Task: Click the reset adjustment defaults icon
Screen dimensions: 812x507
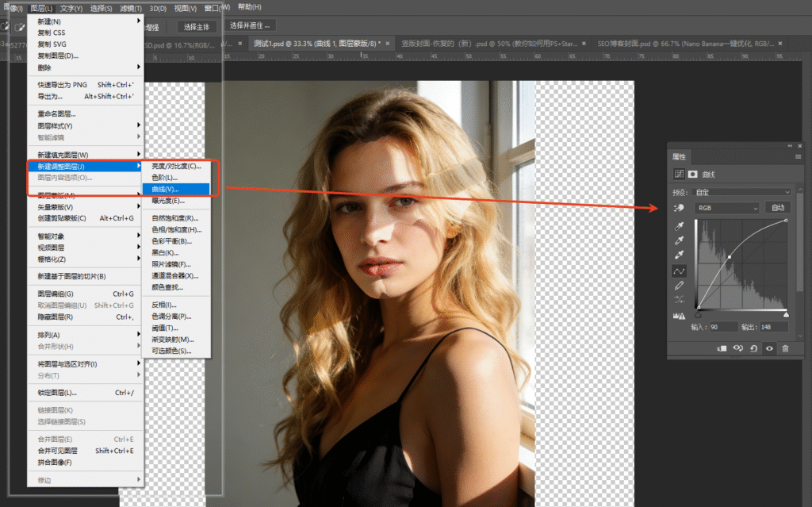Action: pos(753,348)
